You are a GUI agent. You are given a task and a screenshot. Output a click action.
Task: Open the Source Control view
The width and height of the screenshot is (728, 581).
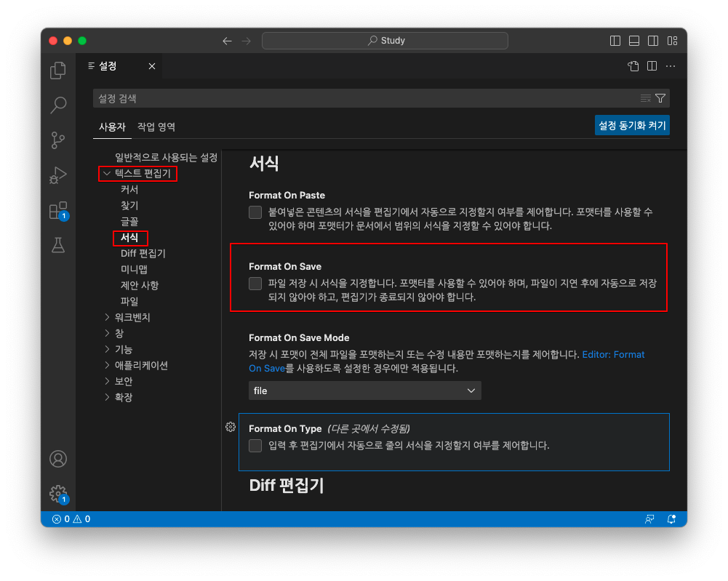click(58, 140)
